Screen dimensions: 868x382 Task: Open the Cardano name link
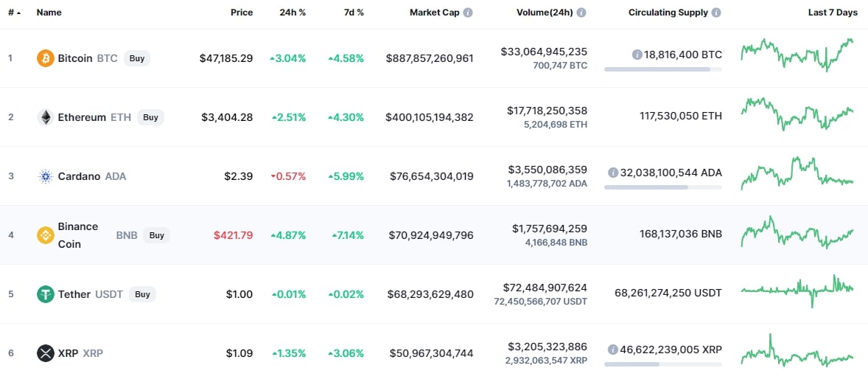[x=79, y=176]
